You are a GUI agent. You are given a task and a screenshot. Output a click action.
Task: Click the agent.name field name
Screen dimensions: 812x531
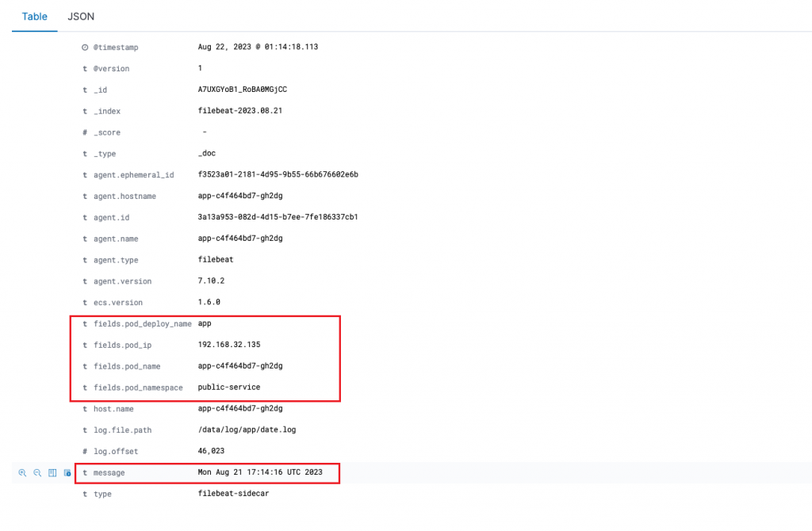click(x=116, y=239)
